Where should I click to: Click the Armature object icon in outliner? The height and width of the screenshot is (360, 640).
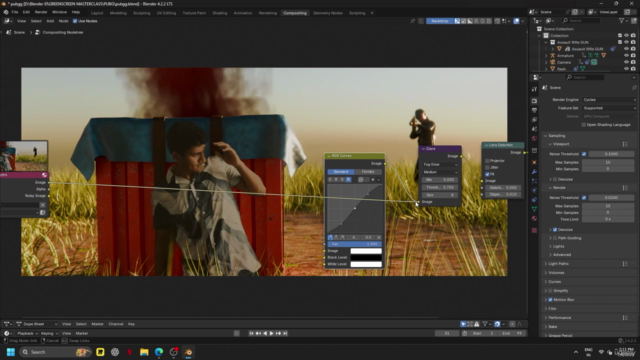[x=553, y=56]
